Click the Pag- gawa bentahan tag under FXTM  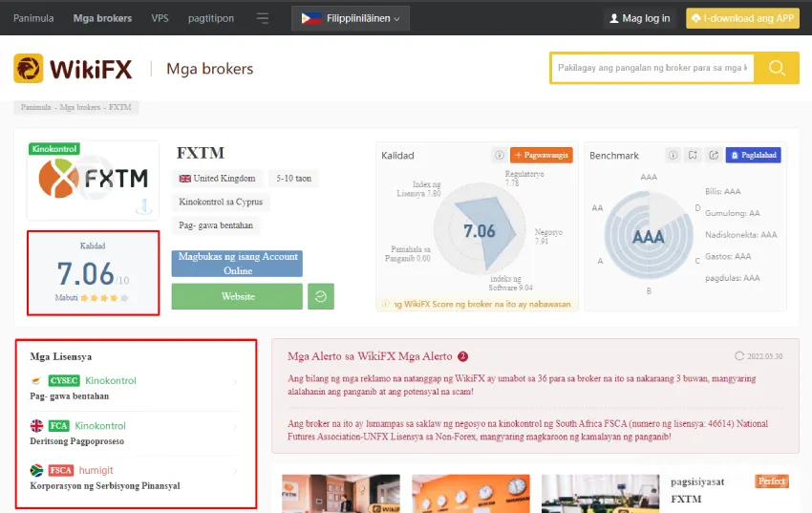point(216,225)
